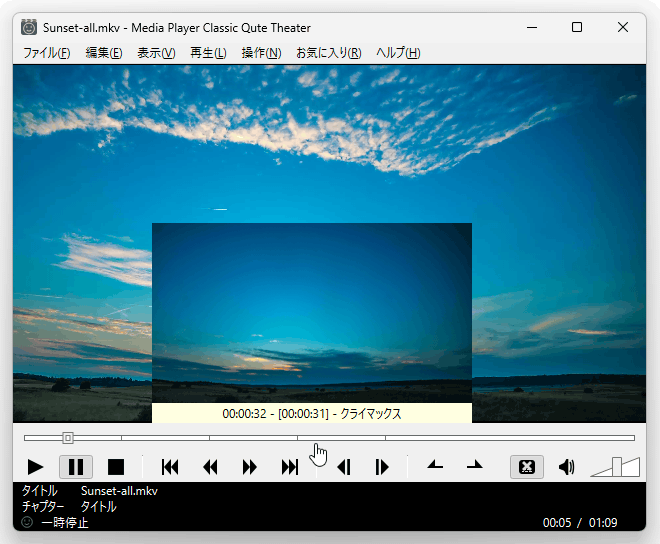Step forward one frame

(382, 467)
